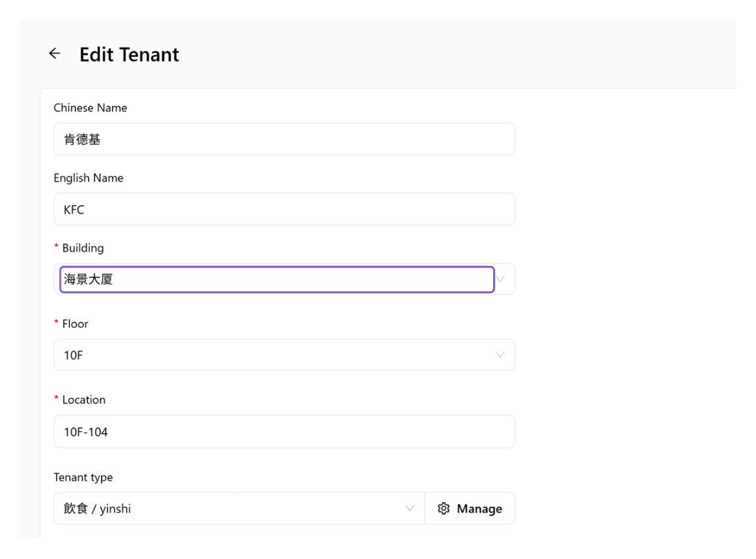Click the Tenant type label
Image resolution: width=756 pixels, height=559 pixels.
click(x=83, y=478)
